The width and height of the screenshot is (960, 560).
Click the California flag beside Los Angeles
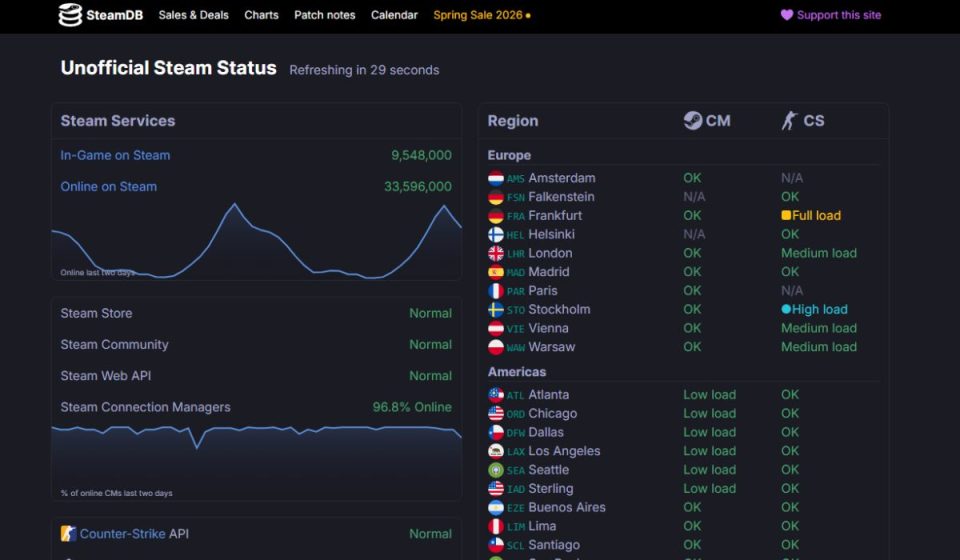[495, 451]
